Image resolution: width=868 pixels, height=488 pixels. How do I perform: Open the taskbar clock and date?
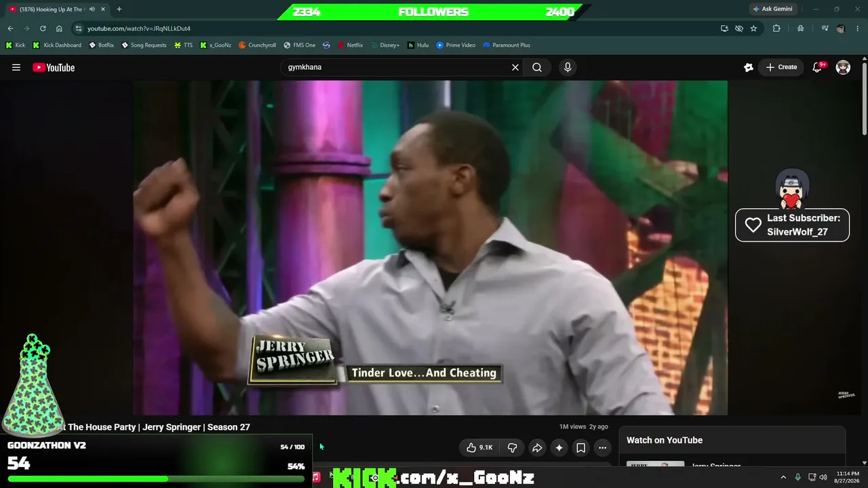848,477
